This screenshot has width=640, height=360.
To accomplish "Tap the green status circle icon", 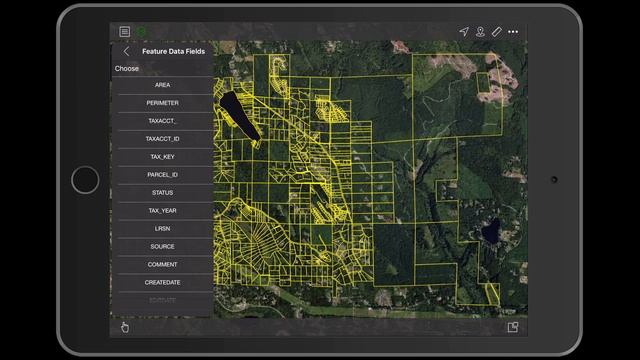I will point(141,31).
